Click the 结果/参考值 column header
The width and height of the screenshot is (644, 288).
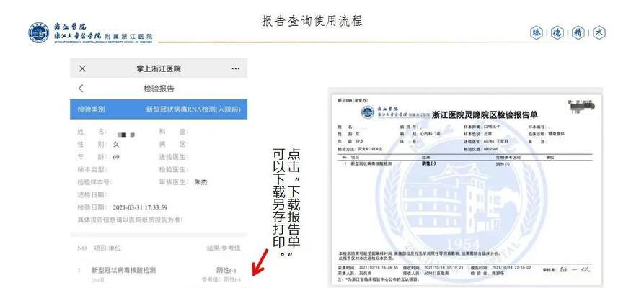pos(224,248)
